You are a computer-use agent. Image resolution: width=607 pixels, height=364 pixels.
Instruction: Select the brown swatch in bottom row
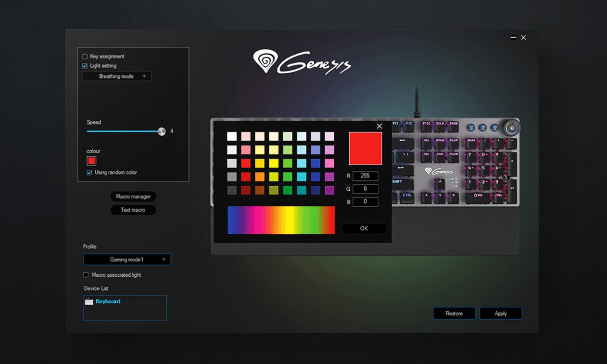point(260,190)
